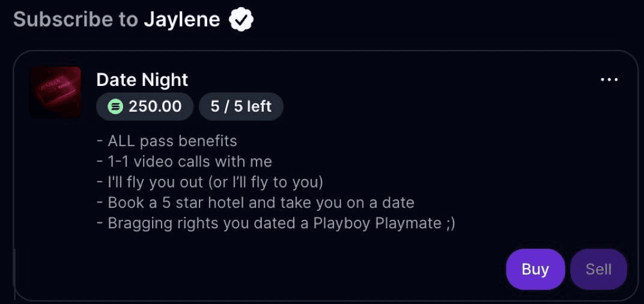This screenshot has height=304, width=644.
Task: Open the three-dot more options menu
Action: pyautogui.click(x=609, y=80)
